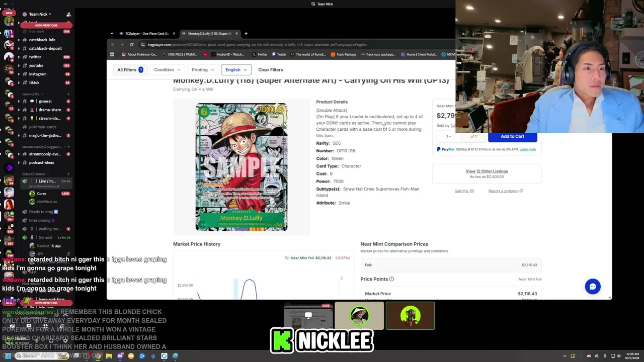Open the bookmarks apps grid icon

coord(112,54)
